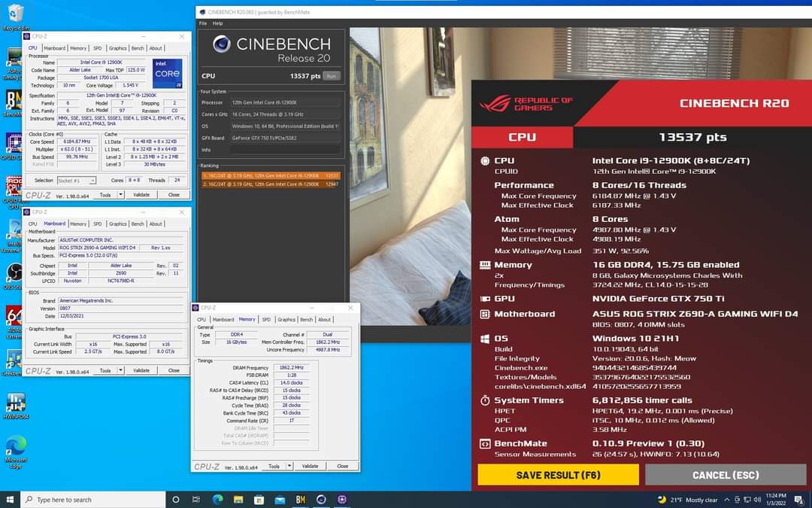Image resolution: width=812 pixels, height=508 pixels.
Task: Click SAVE RESULT (F6) button
Action: tap(558, 475)
